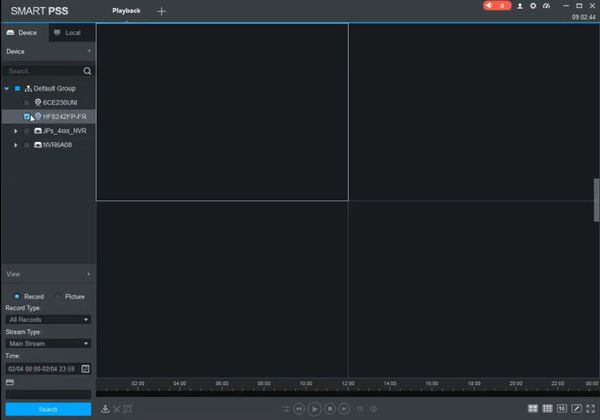Click the blue Search button
Image resolution: width=600 pixels, height=420 pixels.
point(48,409)
